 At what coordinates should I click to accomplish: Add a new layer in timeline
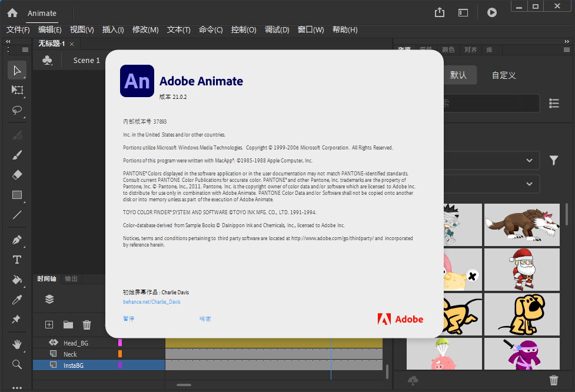click(49, 324)
